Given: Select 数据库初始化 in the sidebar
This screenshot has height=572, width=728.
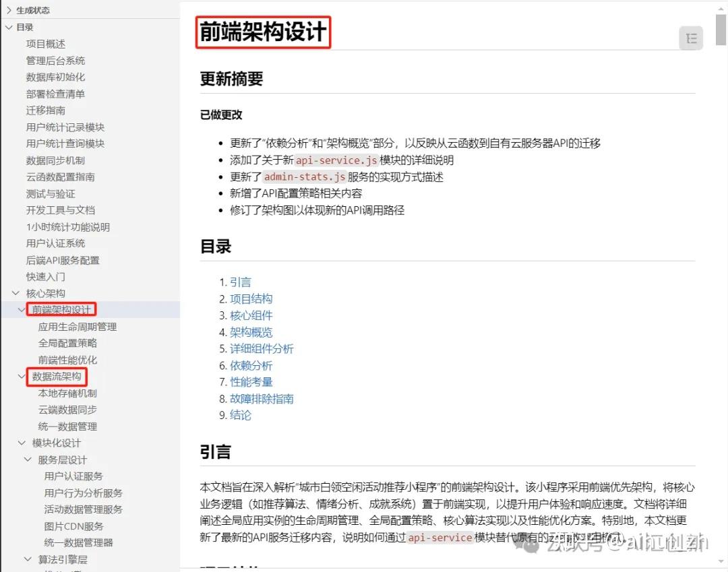Looking at the screenshot, I should (x=51, y=77).
